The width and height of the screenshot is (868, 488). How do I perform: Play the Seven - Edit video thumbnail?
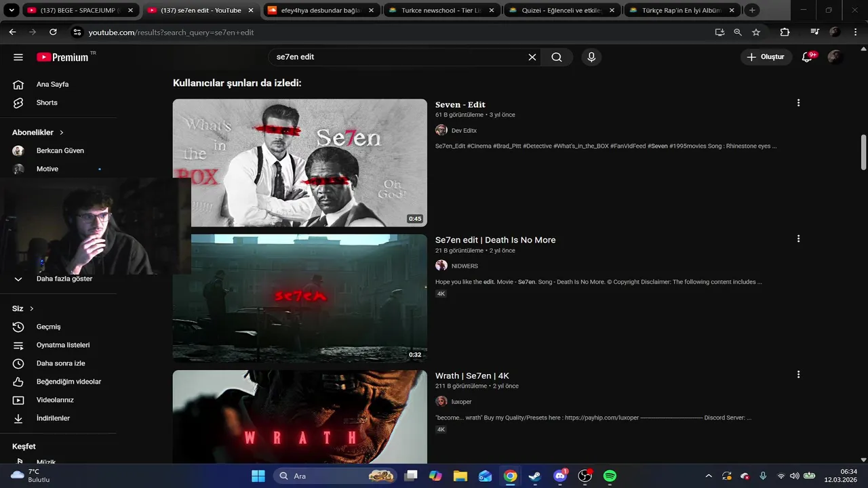coord(300,163)
